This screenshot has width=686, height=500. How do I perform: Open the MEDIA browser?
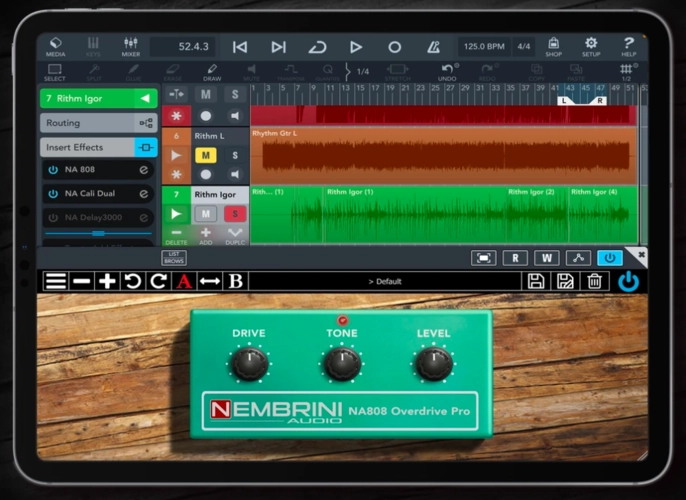(56, 47)
